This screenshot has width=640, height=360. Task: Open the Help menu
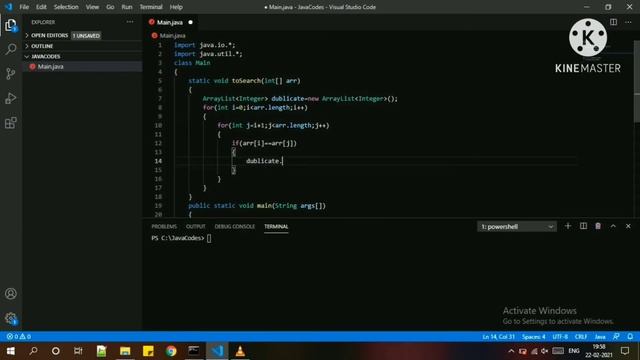[x=176, y=7]
